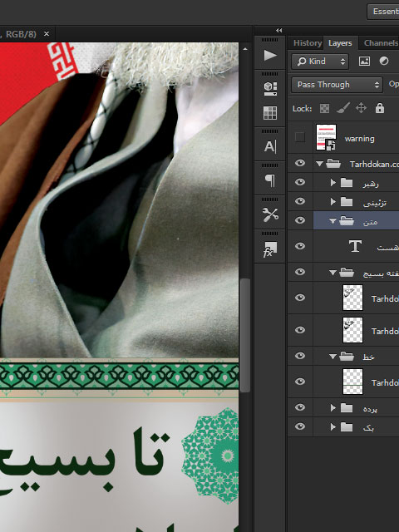Select the رهبر folder name
The image size is (399, 532).
(x=371, y=184)
